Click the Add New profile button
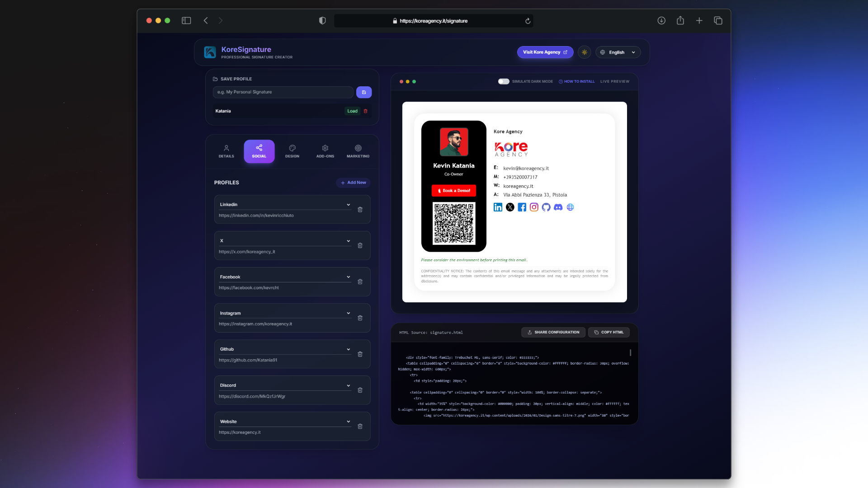868x488 pixels. (x=353, y=183)
